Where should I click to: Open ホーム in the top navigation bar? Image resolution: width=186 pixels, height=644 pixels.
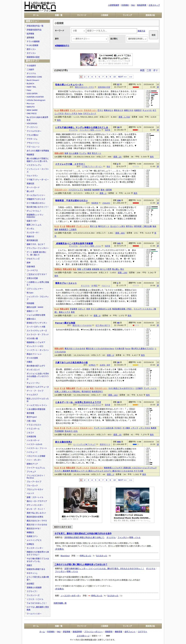point(36,15)
